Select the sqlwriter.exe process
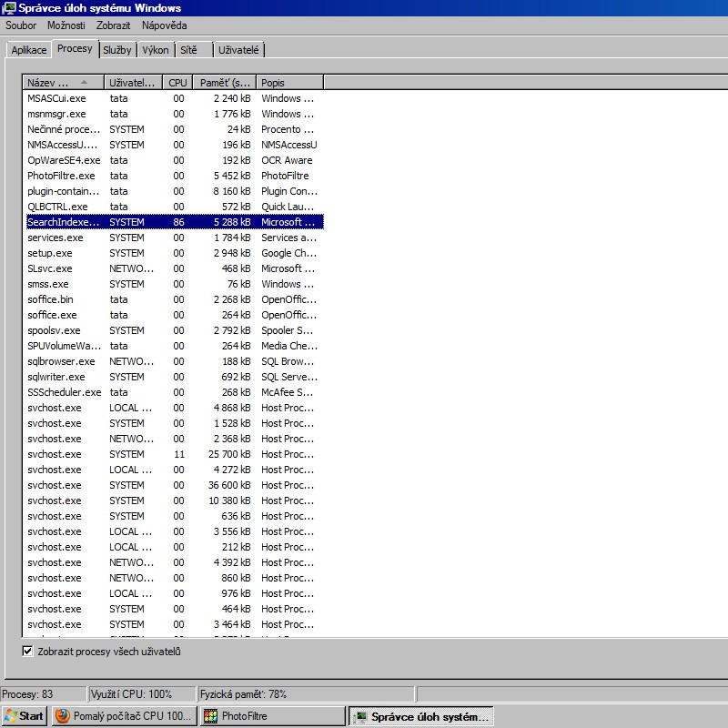The height and width of the screenshot is (728, 728). (x=175, y=377)
